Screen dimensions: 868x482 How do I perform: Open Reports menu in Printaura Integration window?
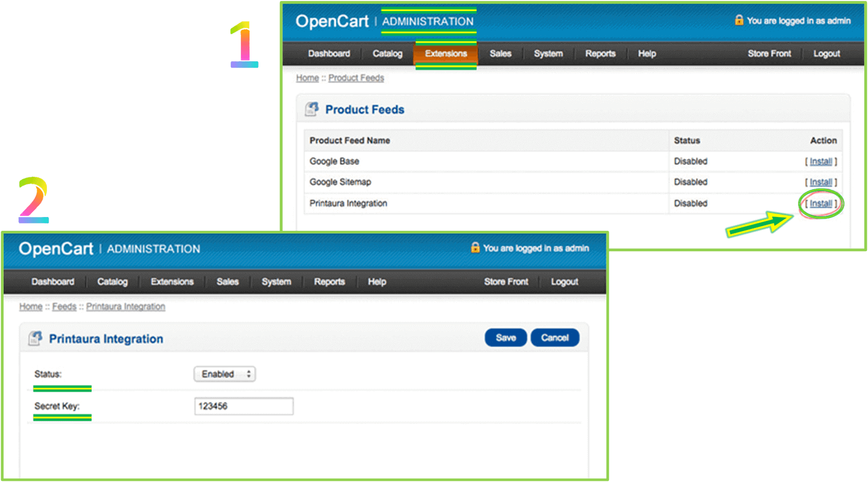point(329,282)
